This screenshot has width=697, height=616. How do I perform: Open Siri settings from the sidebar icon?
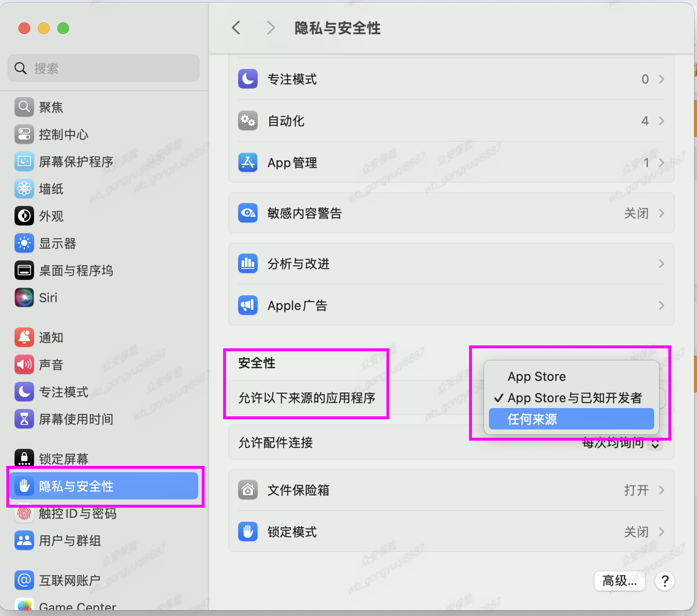[x=24, y=298]
